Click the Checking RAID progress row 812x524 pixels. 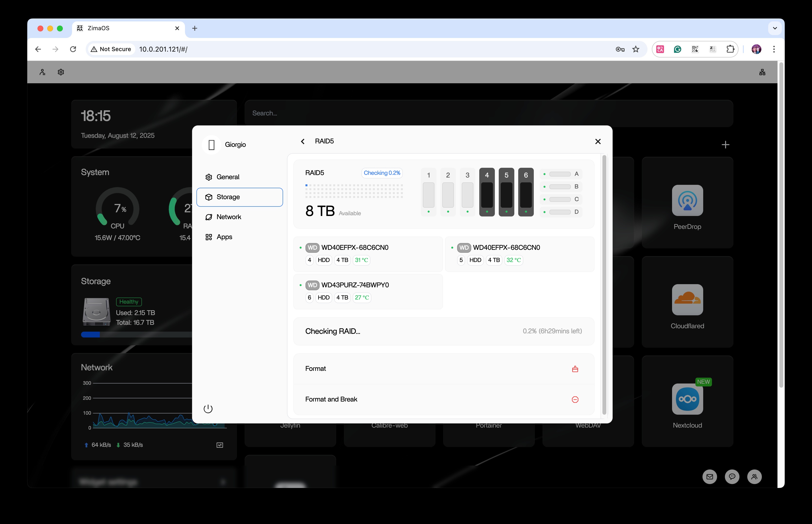click(443, 331)
